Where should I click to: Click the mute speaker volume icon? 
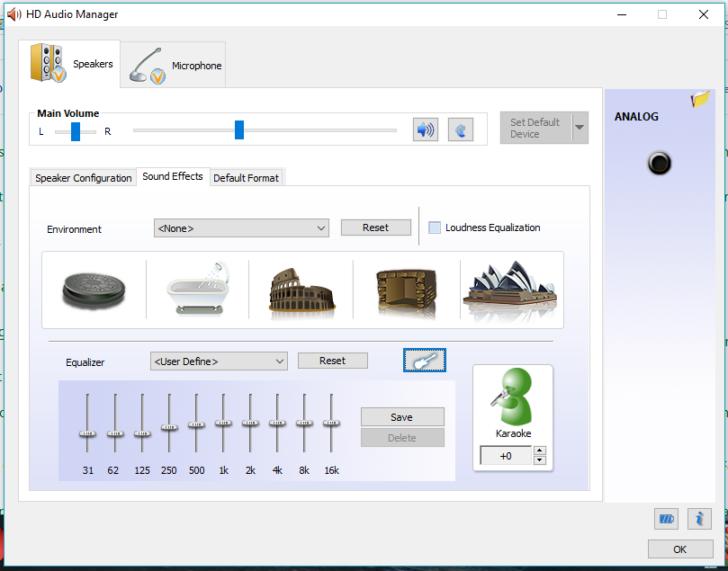pyautogui.click(x=425, y=129)
